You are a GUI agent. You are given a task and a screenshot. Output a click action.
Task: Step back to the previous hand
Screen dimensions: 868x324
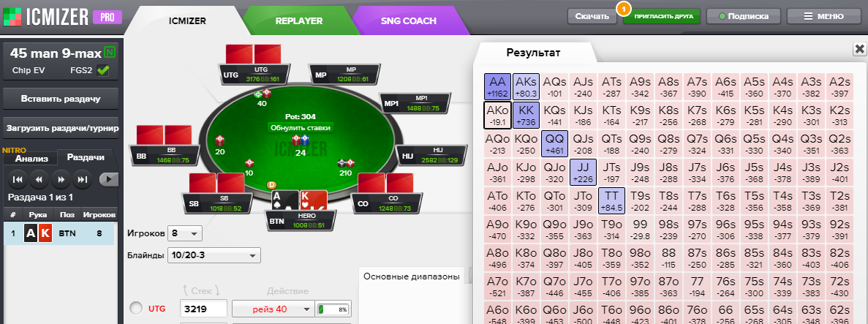point(39,179)
